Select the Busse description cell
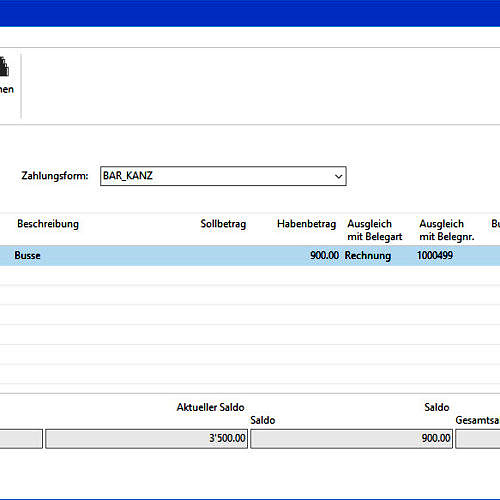 [x=27, y=256]
